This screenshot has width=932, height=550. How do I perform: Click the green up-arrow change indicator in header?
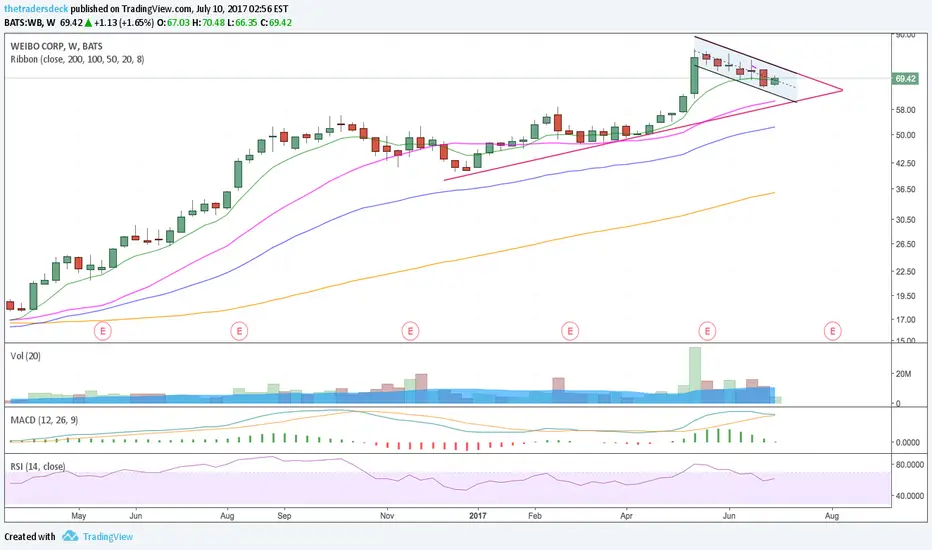click(x=88, y=23)
